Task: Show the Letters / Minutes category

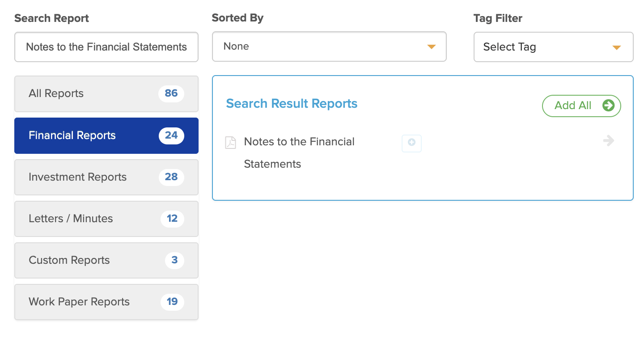Action: click(106, 219)
